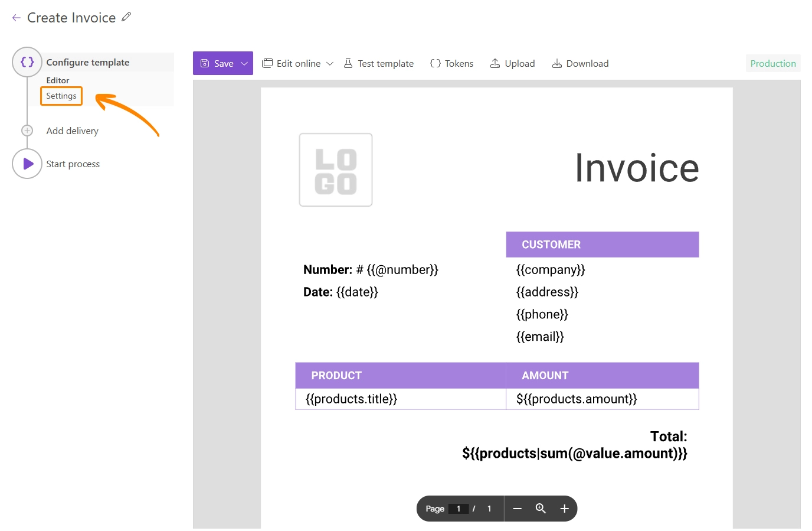Viewport: 812px width, 531px height.
Task: Click the magnifier zoom reset icon
Action: [541, 509]
